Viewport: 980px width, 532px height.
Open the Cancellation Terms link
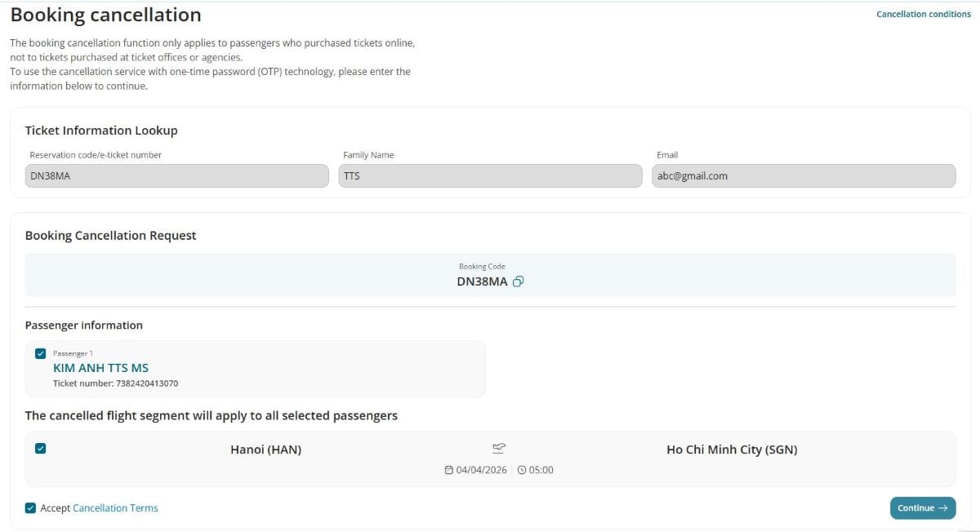[x=115, y=508]
